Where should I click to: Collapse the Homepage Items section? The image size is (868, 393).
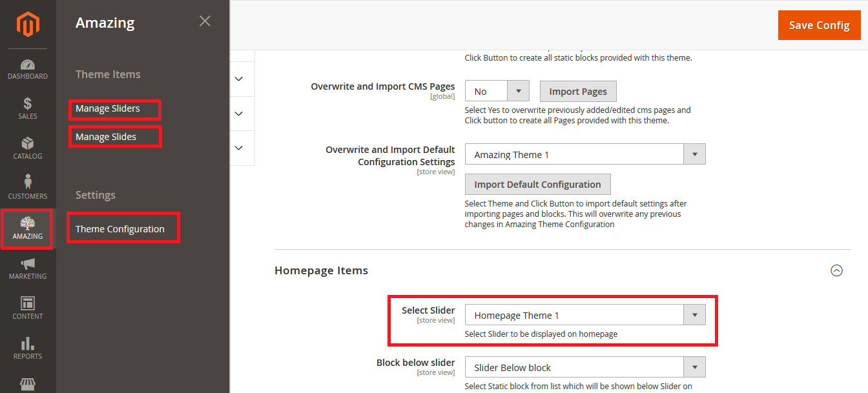(x=836, y=270)
